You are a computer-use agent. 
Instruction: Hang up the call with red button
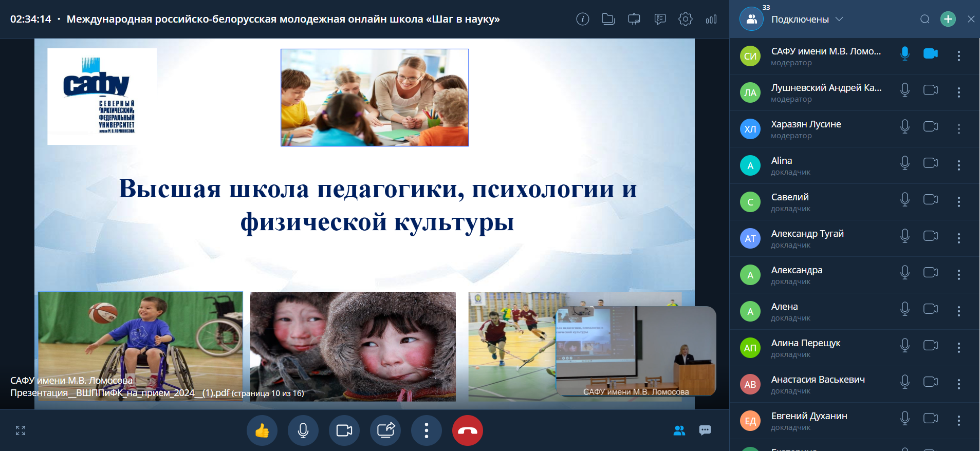468,430
